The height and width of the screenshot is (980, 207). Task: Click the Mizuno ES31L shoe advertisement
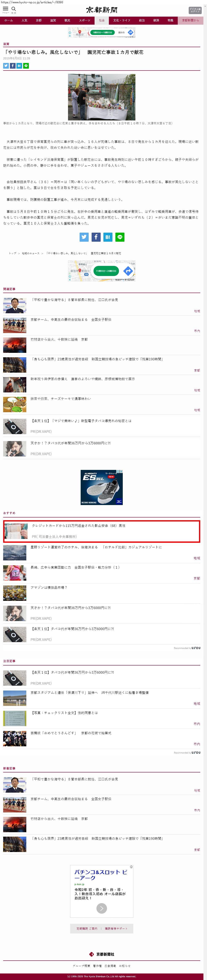pyautogui.click(x=101, y=487)
